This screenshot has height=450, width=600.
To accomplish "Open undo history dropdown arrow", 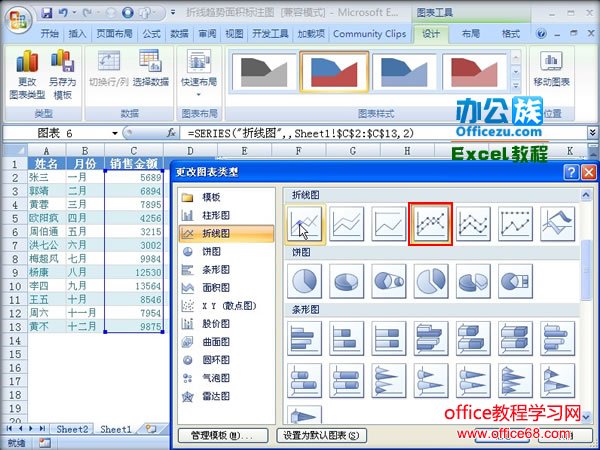I will pyautogui.click(x=74, y=13).
